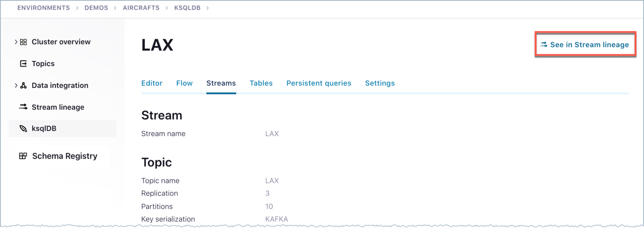Open Schema Registry in sidebar

click(x=64, y=156)
